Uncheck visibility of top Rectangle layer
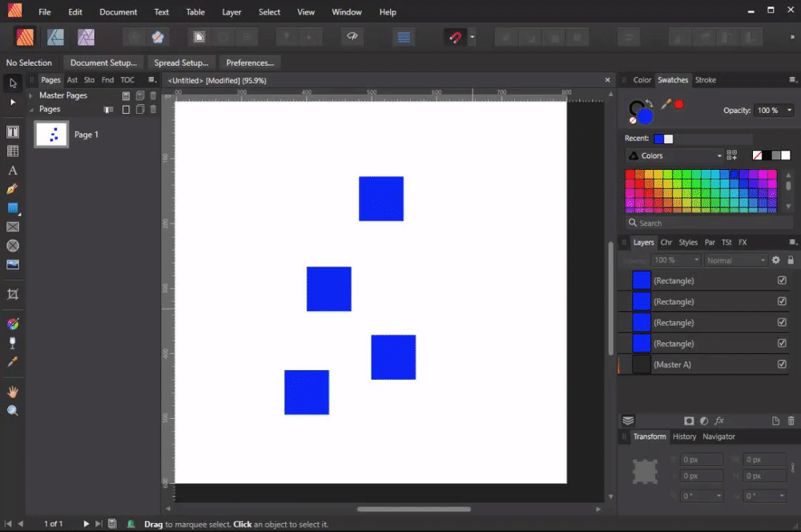Viewport: 801px width, 532px height. 782,280
